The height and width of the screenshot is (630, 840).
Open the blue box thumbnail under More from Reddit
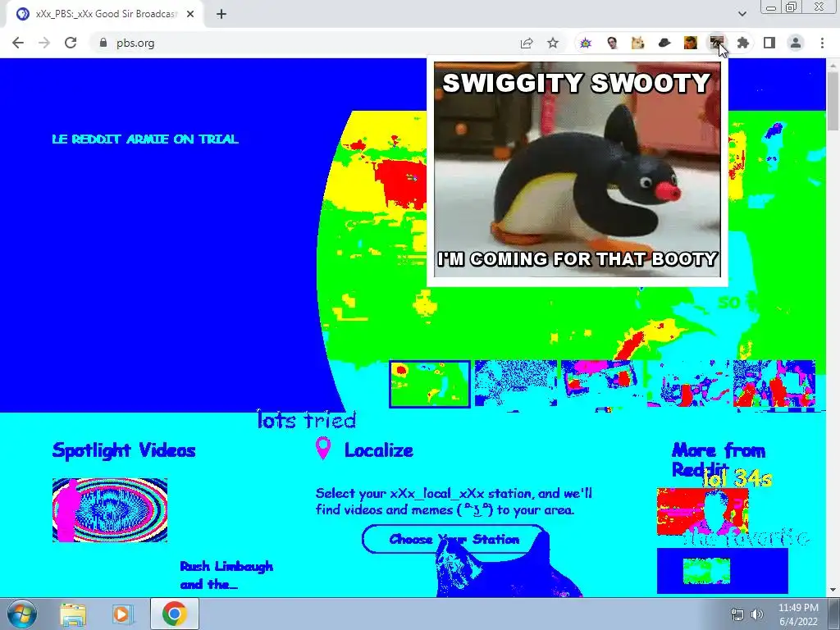pos(722,571)
